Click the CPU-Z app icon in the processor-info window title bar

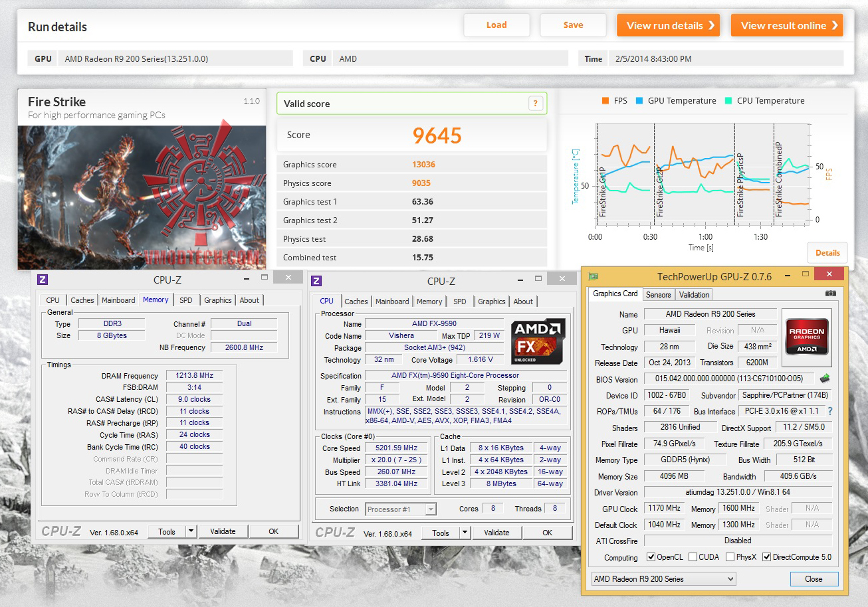(x=316, y=281)
